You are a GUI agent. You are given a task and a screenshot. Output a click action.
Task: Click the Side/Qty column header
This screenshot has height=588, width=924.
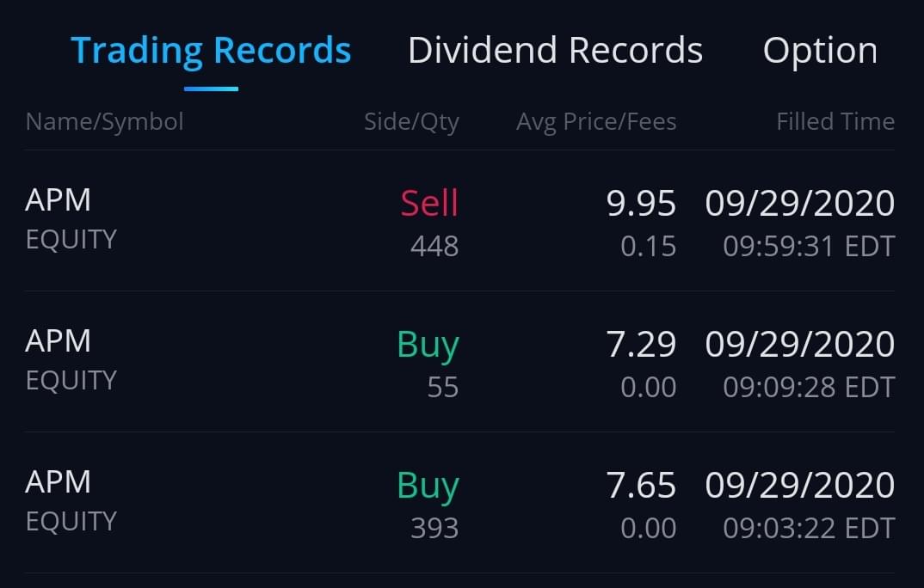click(x=411, y=122)
